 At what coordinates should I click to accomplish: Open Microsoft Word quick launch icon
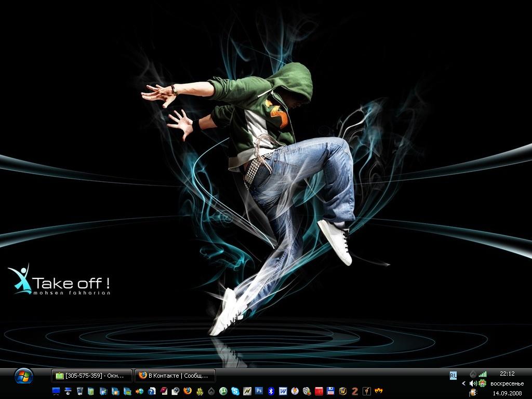pos(283,391)
